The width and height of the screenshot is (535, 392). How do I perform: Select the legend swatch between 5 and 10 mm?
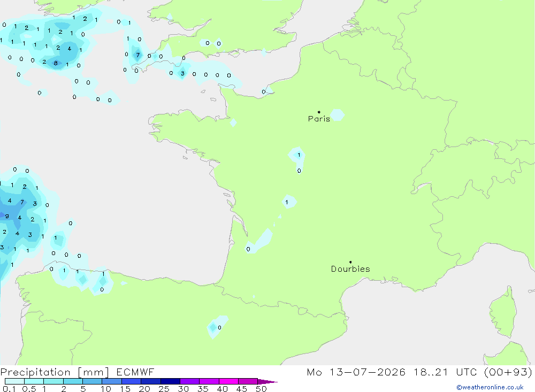pyautogui.click(x=92, y=381)
